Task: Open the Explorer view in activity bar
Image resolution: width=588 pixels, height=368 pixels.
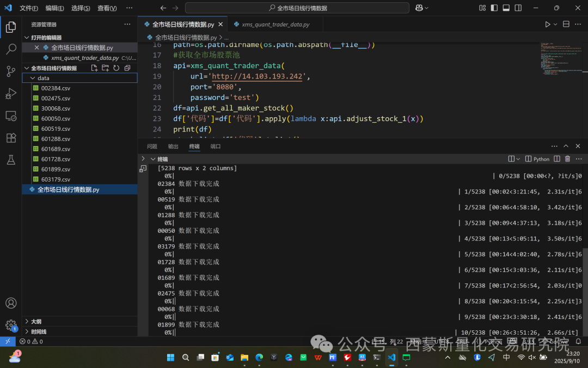Action: [x=11, y=27]
